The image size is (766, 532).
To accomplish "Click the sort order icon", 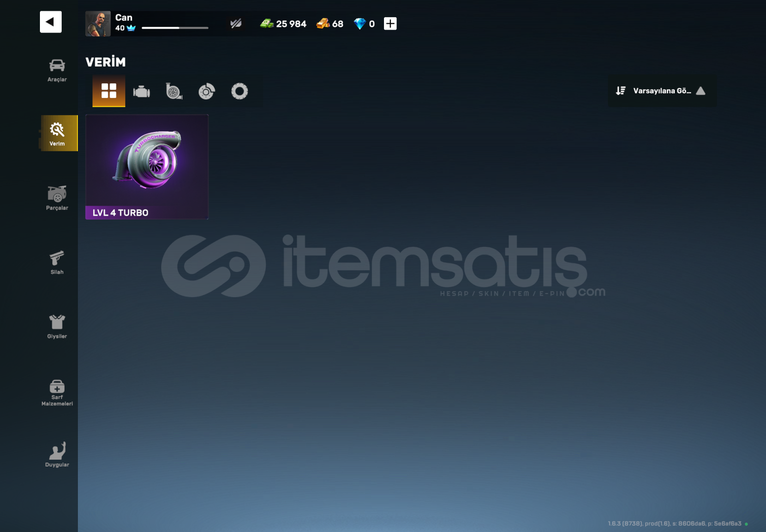I will coord(621,91).
